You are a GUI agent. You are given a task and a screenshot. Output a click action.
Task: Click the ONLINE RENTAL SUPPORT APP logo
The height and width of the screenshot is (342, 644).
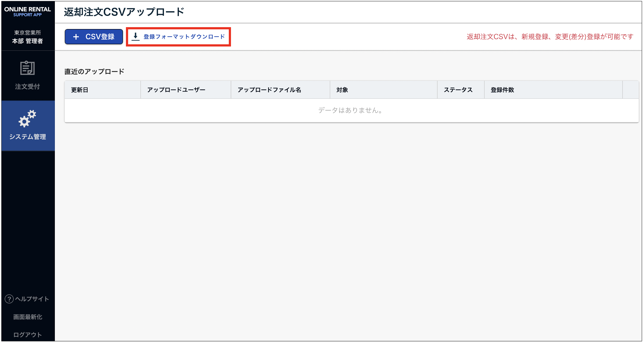coord(27,12)
